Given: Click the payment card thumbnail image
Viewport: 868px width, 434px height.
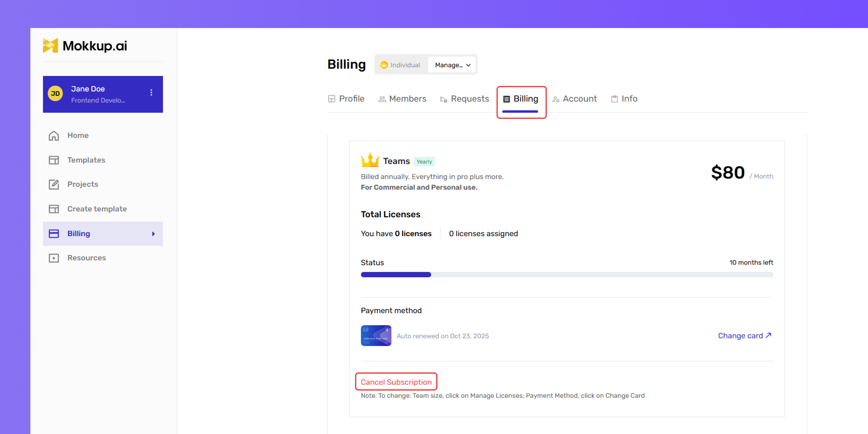Looking at the screenshot, I should (x=376, y=336).
